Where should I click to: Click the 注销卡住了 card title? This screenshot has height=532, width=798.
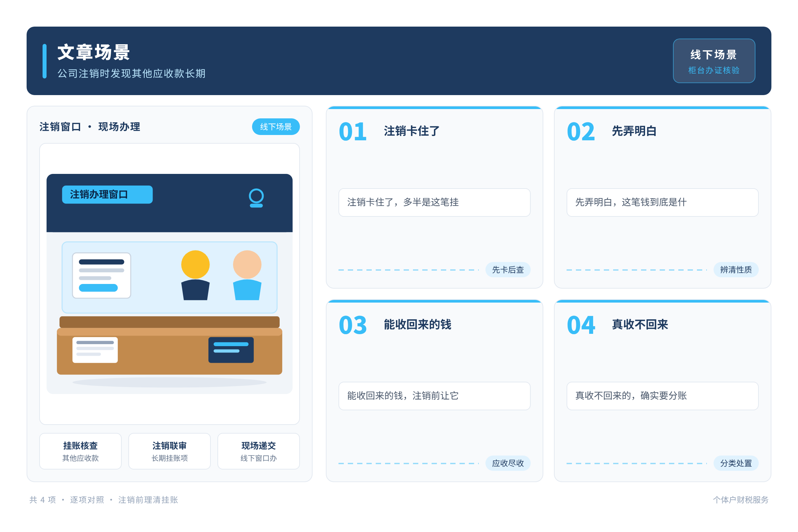click(412, 131)
